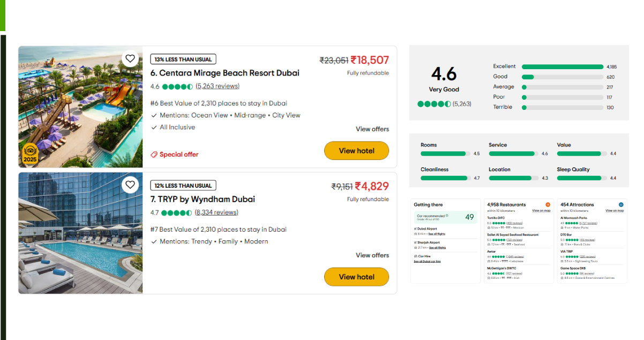644x340 pixels.
Task: Click the orange restaurants icon beside 4,958 Restaurants
Action: click(548, 205)
